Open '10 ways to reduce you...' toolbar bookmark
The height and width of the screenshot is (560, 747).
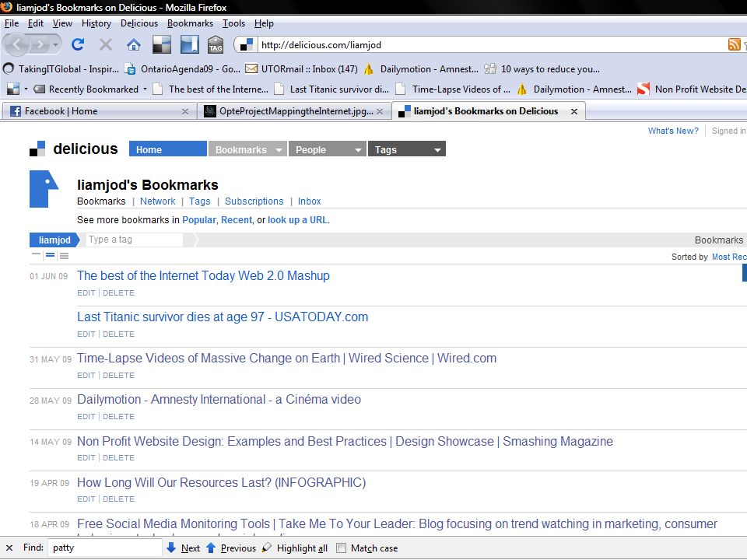coord(542,69)
